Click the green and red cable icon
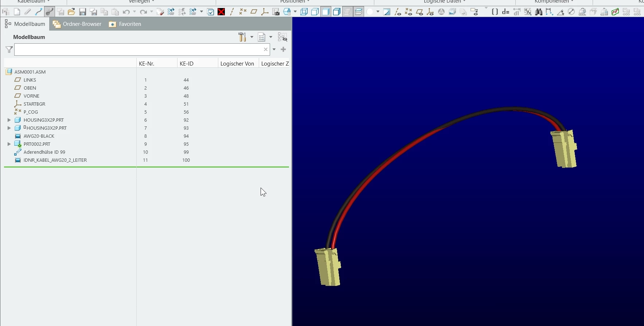 click(615, 12)
